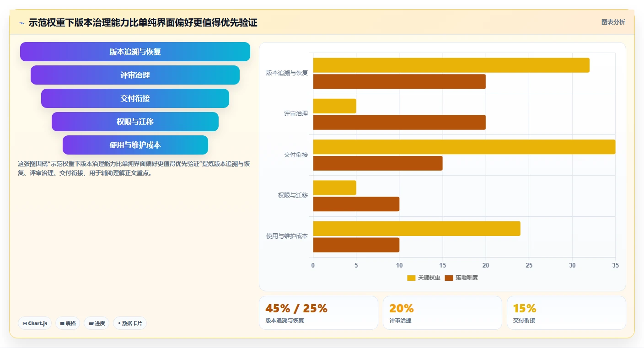Click the 进度 tag chip
The width and height of the screenshot is (644, 348).
pos(97,323)
